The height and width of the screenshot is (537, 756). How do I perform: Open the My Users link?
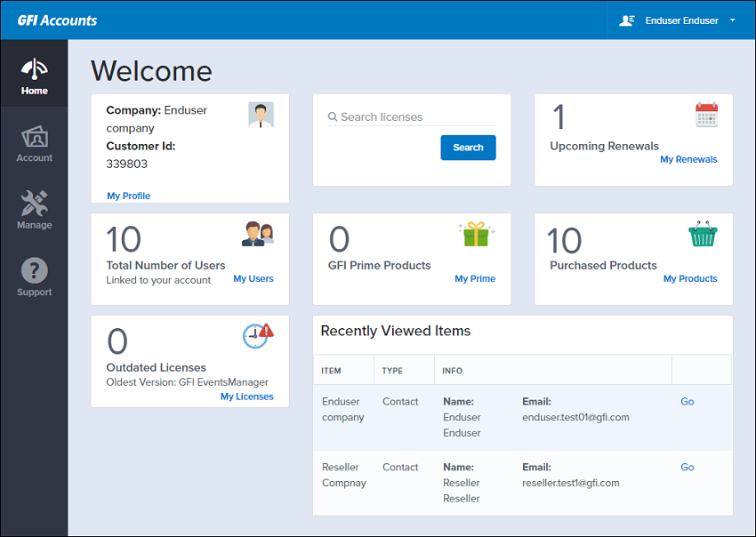click(x=253, y=278)
